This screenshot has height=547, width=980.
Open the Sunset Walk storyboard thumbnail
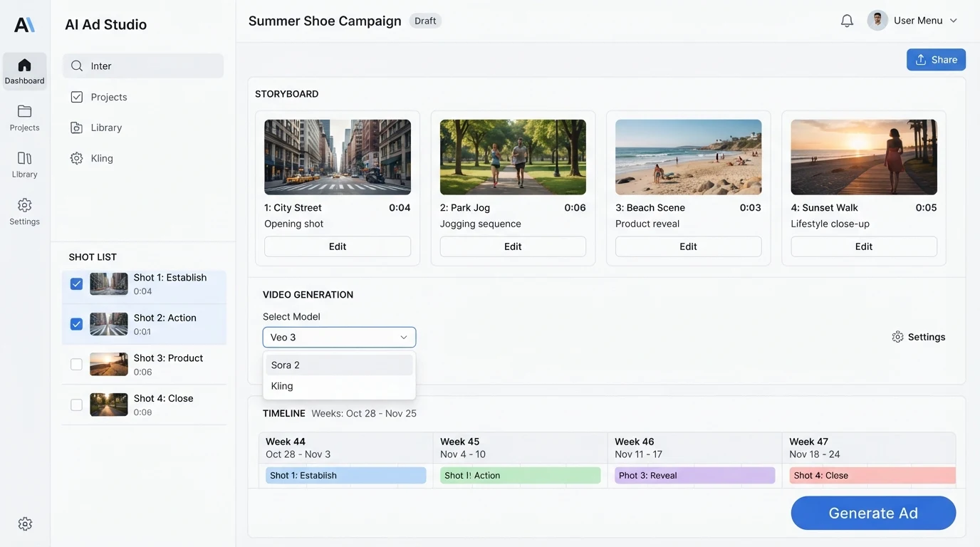[x=864, y=157]
